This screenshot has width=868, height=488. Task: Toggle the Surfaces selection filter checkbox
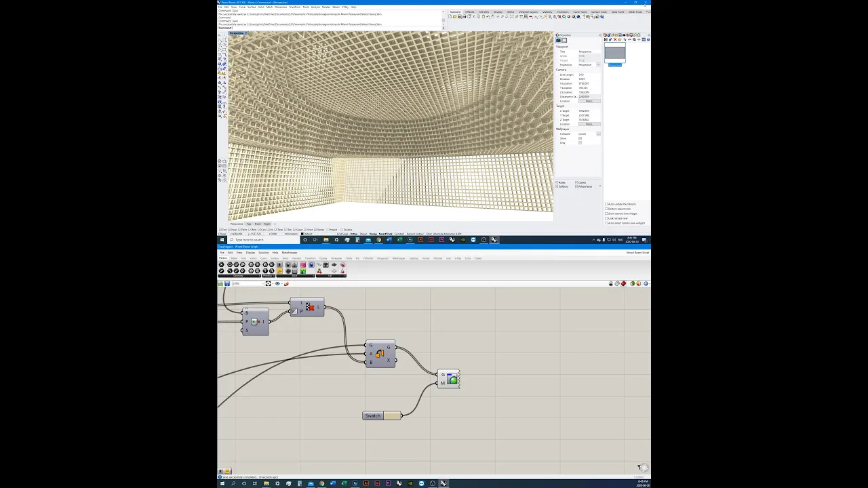(557, 186)
